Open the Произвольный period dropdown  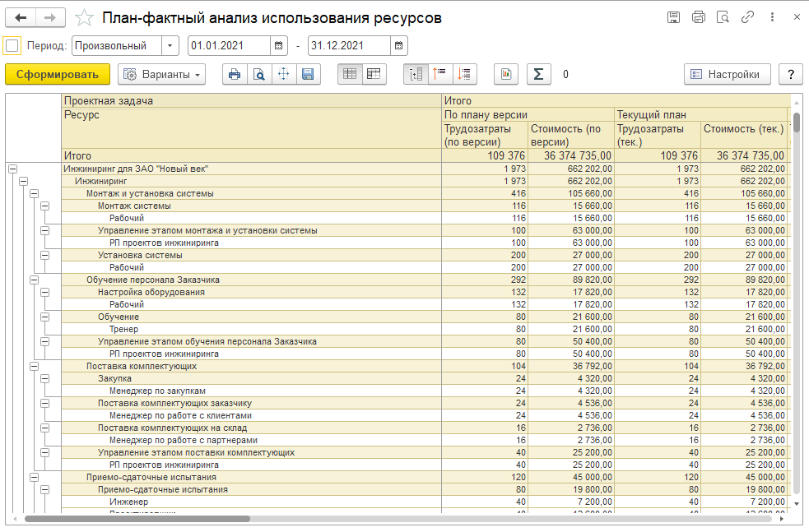(x=170, y=46)
